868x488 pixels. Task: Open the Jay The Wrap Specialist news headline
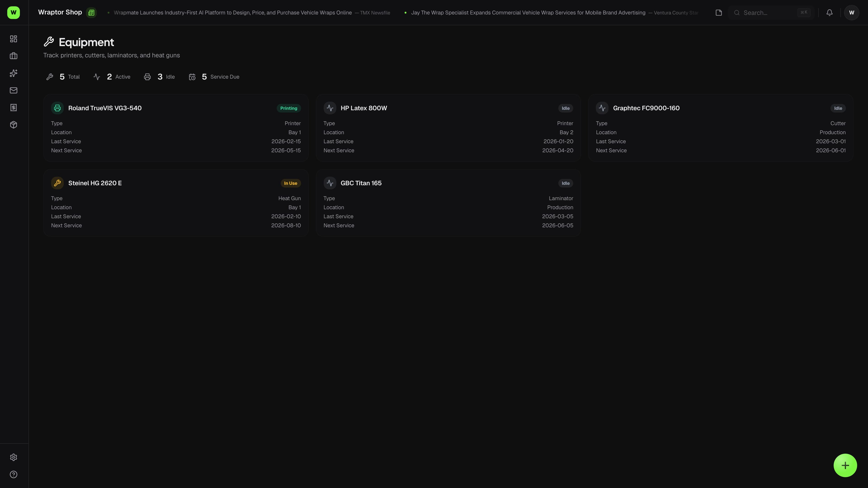click(528, 12)
